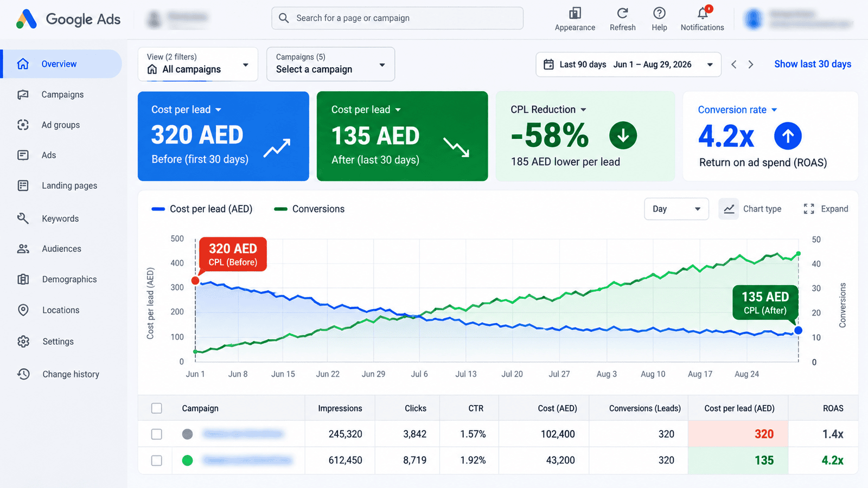This screenshot has height=488, width=868.
Task: Click the Demographics sidebar icon
Action: pos(23,279)
